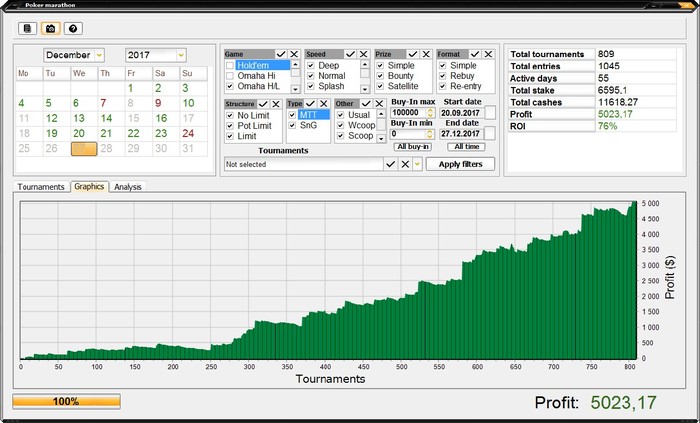Click the 100% orange progress bar

67,402
